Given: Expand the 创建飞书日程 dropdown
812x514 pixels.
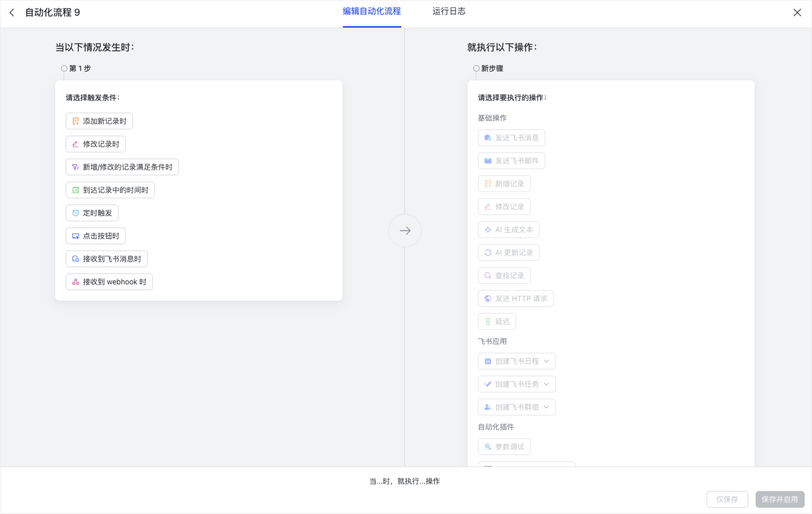Looking at the screenshot, I should (x=546, y=361).
